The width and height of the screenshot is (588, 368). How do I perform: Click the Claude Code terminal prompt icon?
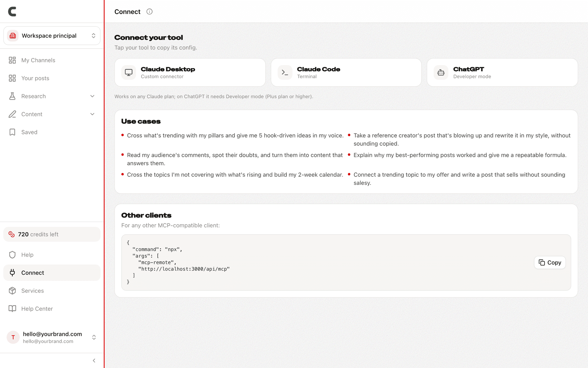[285, 72]
